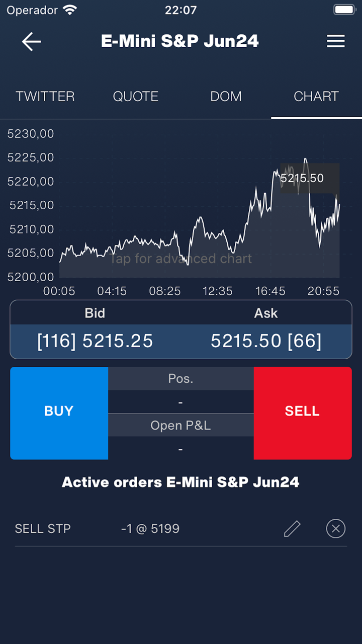The image size is (362, 644).
Task: Select the CHART tab
Action: coord(316,97)
